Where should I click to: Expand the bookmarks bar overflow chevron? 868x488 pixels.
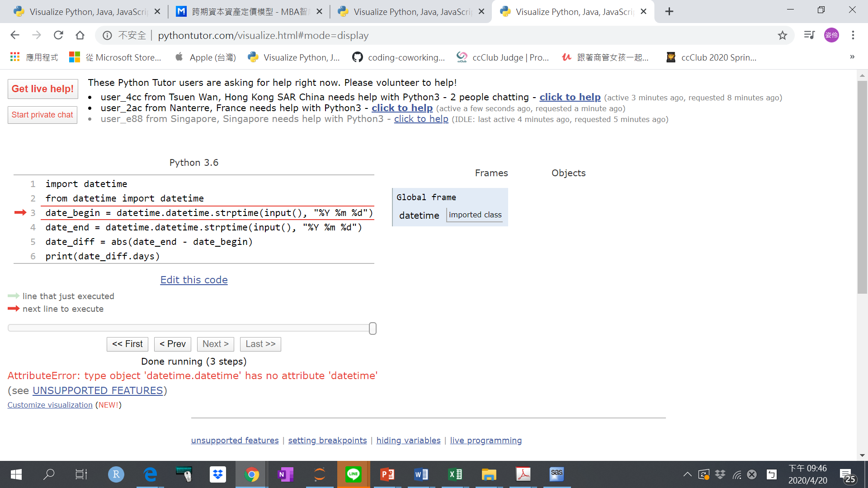(x=852, y=57)
